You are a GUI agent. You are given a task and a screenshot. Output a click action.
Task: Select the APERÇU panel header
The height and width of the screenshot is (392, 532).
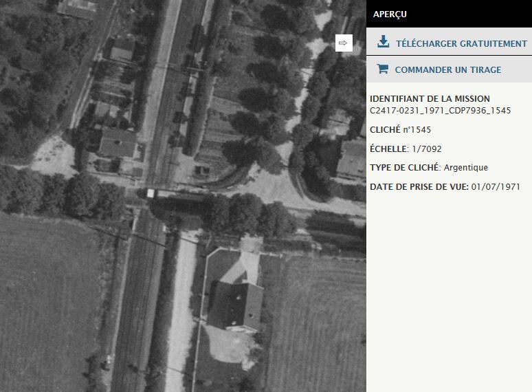coord(390,14)
